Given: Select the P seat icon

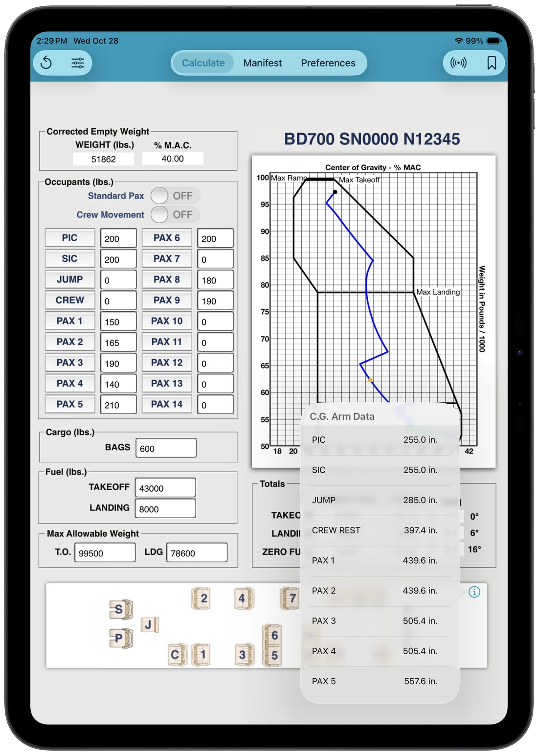Looking at the screenshot, I should (121, 638).
